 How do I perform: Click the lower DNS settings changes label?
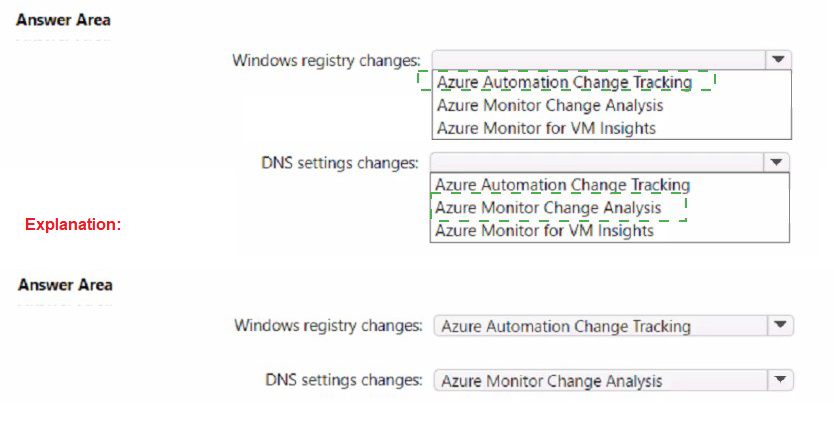click(343, 380)
